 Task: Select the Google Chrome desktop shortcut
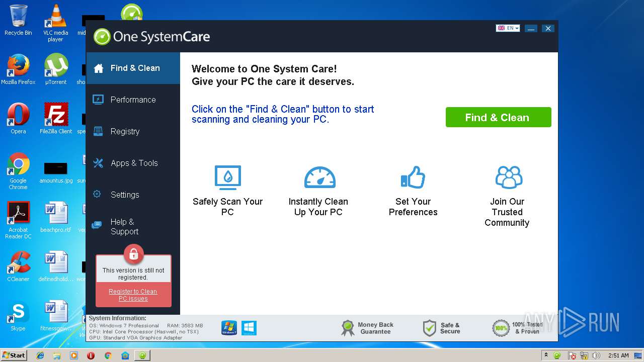point(18,171)
